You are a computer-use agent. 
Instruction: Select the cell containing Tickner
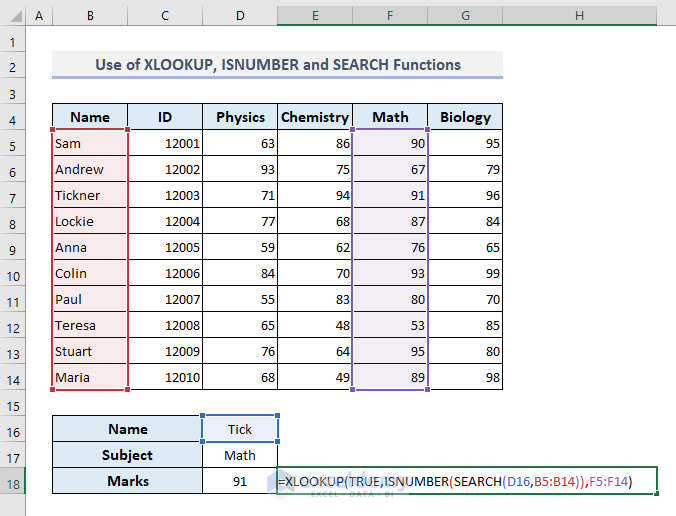(x=90, y=195)
